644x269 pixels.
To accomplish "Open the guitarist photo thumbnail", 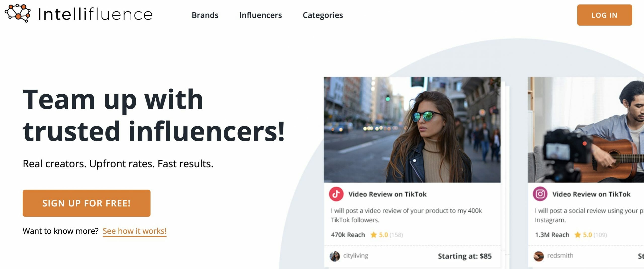I will tap(586, 130).
